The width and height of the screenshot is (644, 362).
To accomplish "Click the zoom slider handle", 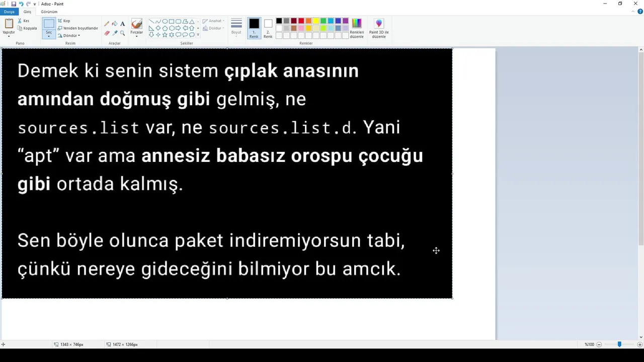I will coord(619,344).
